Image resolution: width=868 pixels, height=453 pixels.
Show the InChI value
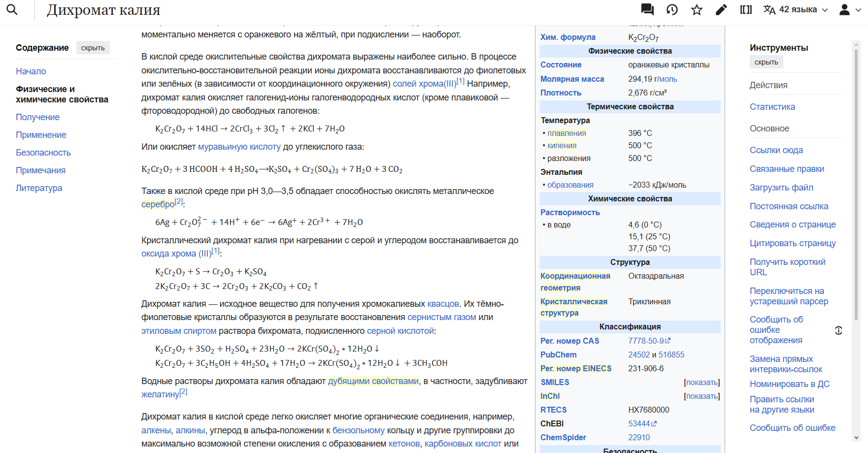coord(702,396)
